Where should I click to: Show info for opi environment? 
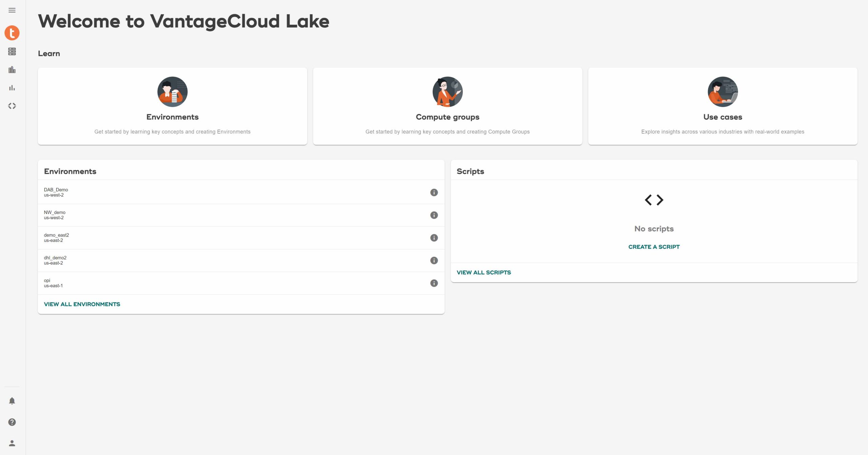coord(434,283)
